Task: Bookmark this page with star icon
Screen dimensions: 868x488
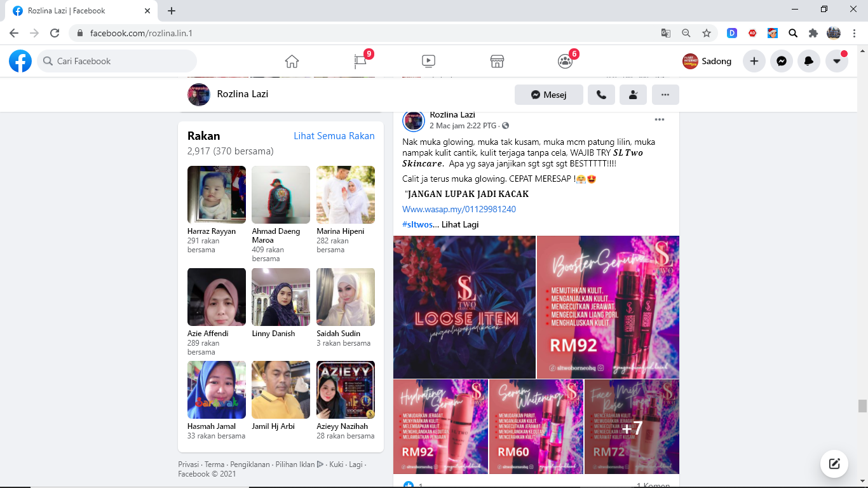Action: click(706, 33)
